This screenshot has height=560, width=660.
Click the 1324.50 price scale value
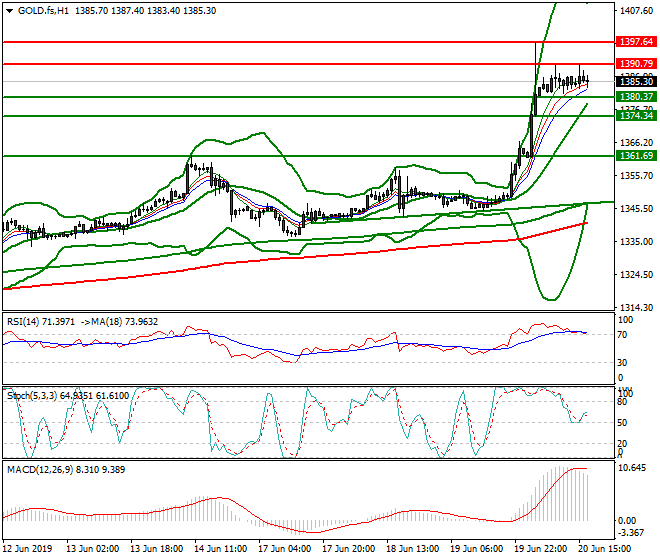click(636, 275)
